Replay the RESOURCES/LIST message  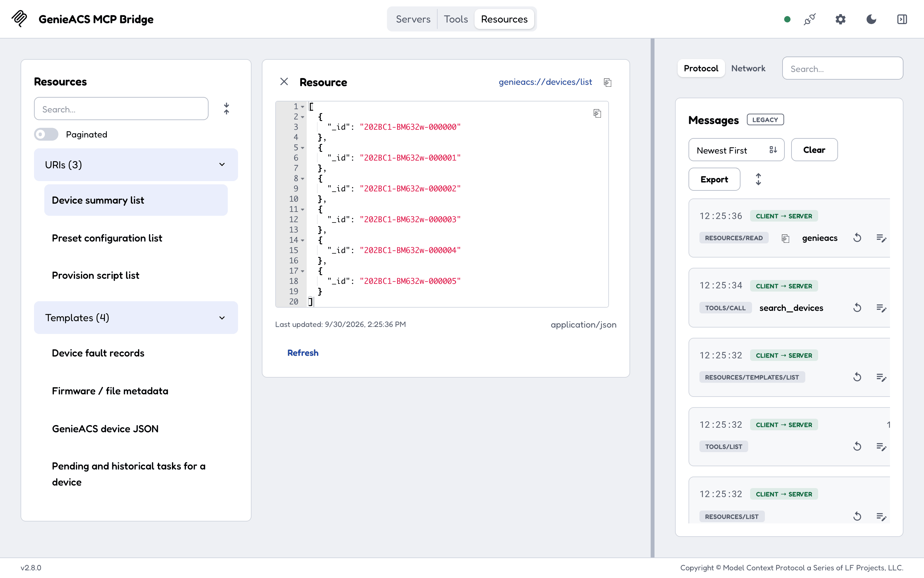coord(857,516)
